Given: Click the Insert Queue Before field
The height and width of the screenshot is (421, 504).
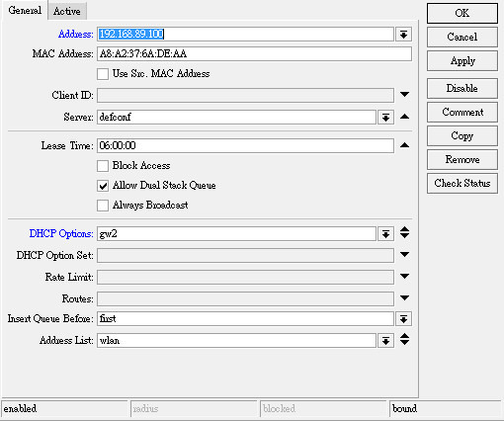Looking at the screenshot, I should [245, 319].
